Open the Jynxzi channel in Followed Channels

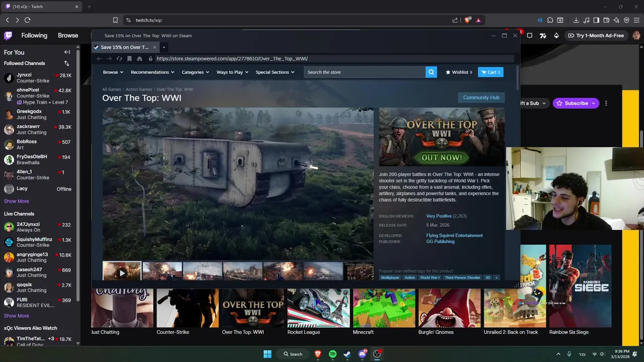(38, 78)
